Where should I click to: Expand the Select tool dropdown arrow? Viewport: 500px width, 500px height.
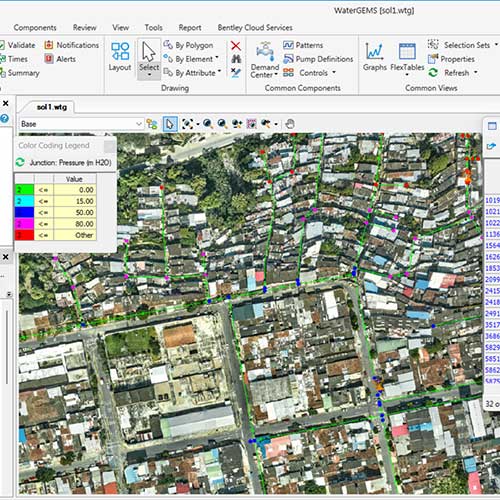149,75
